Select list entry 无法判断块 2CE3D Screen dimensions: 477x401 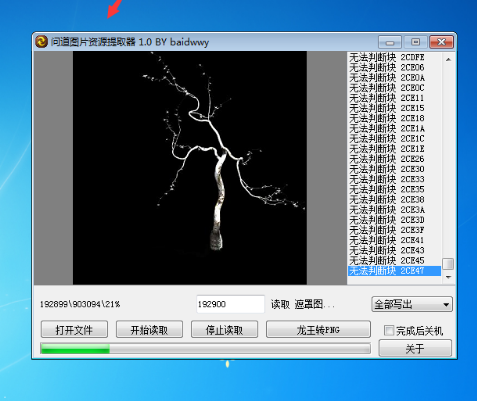394,220
